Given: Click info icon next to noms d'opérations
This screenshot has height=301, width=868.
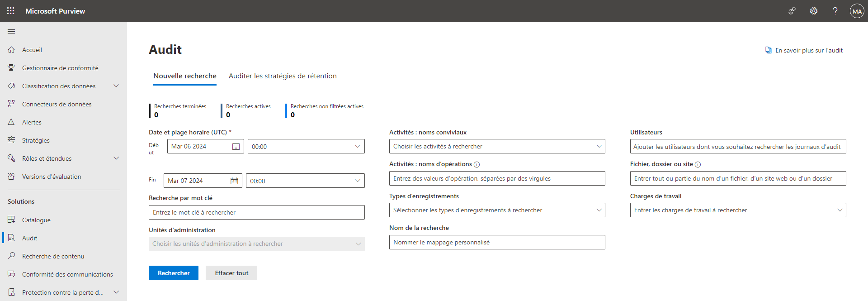Looking at the screenshot, I should (x=476, y=164).
